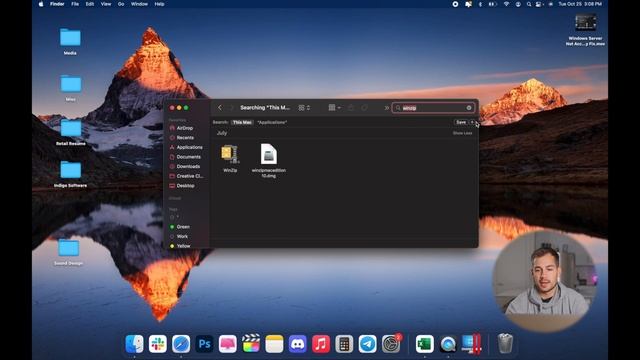Viewport: 640px width, 360px height.
Task: Open the Group By dropdown in Finder toolbar
Action: click(334, 108)
